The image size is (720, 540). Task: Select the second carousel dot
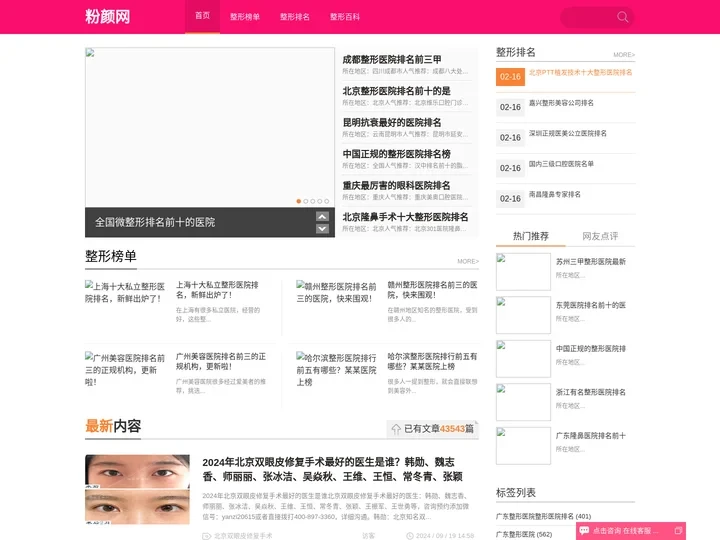(306, 201)
